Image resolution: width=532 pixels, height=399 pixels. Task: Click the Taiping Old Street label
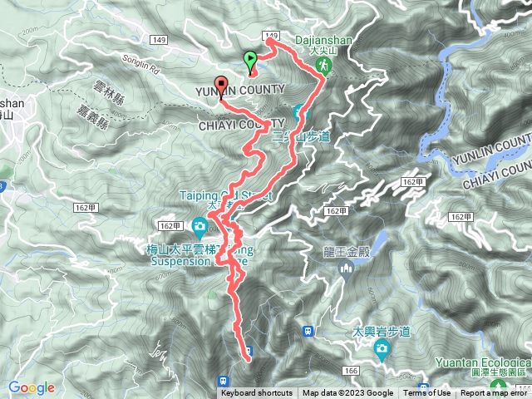226,196
